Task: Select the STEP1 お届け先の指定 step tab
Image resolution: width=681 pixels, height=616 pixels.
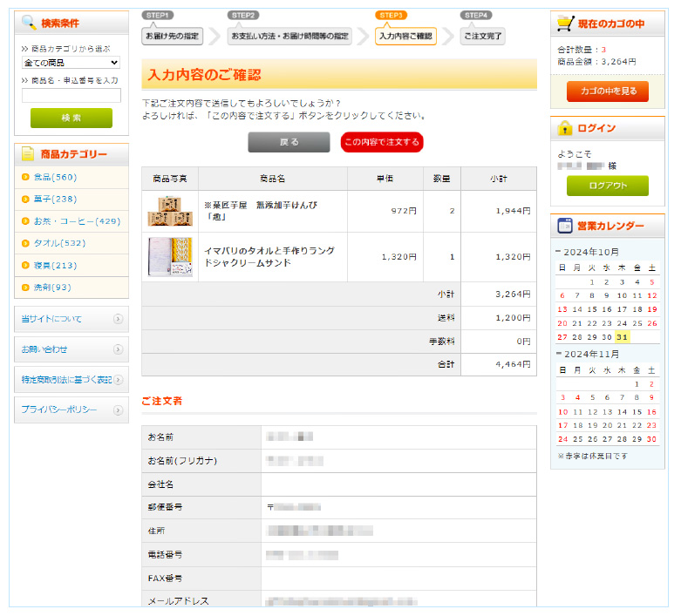Action: tap(172, 37)
